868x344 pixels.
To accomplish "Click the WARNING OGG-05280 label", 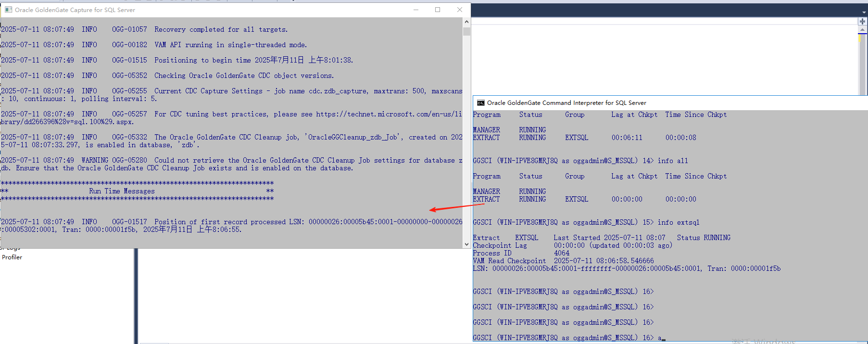I will pyautogui.click(x=114, y=160).
